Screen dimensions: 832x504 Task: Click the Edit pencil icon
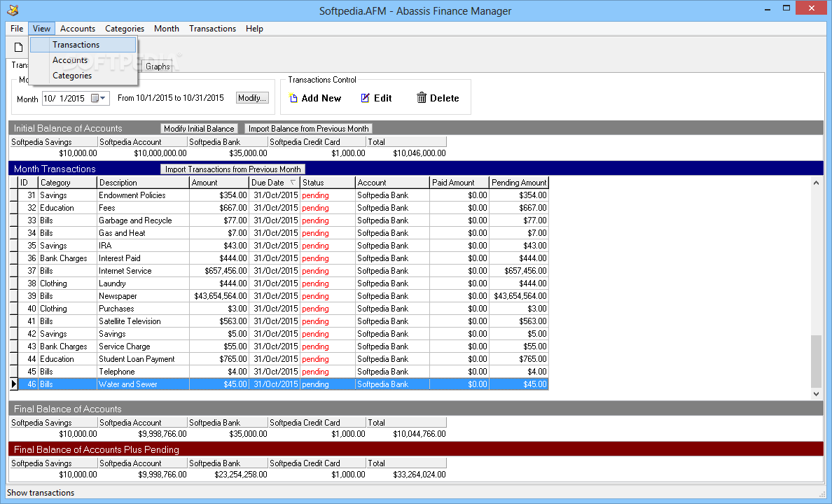[365, 97]
